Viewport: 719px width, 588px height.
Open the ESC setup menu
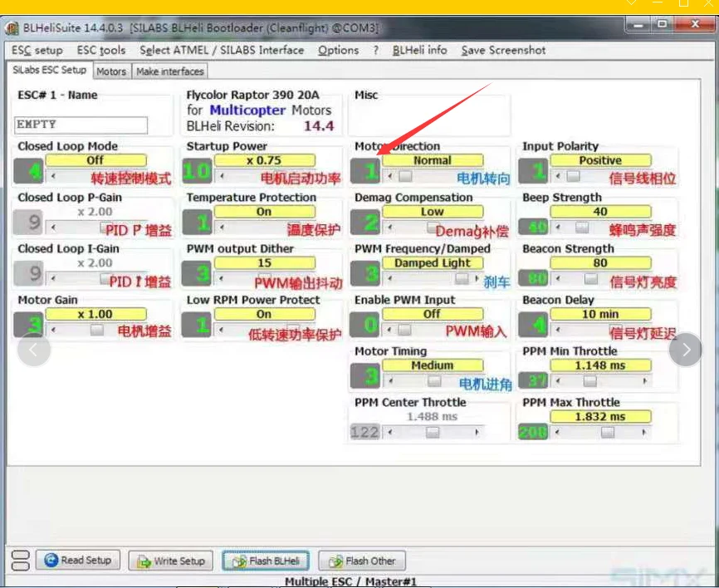pos(37,51)
